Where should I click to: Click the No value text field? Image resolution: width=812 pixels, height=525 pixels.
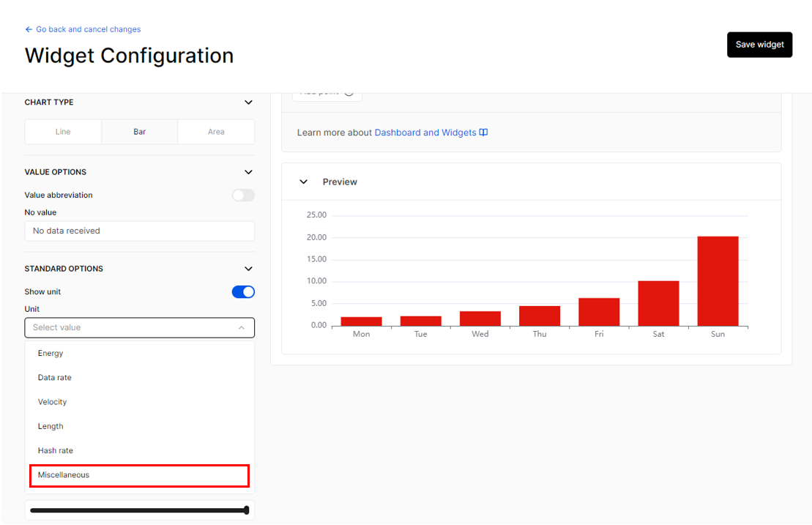coord(139,231)
